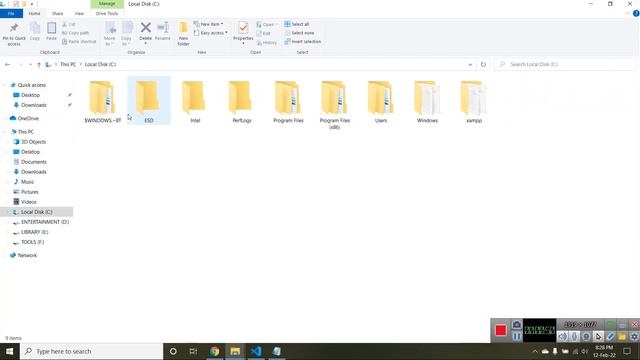640x360 pixels.
Task: Toggle the recorder speaker audio icon
Action: (x=562, y=336)
